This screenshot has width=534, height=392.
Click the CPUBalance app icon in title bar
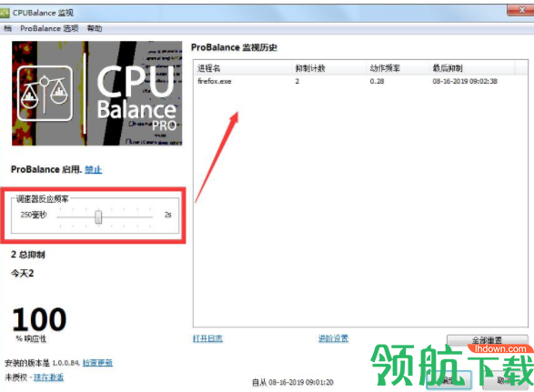click(5, 13)
